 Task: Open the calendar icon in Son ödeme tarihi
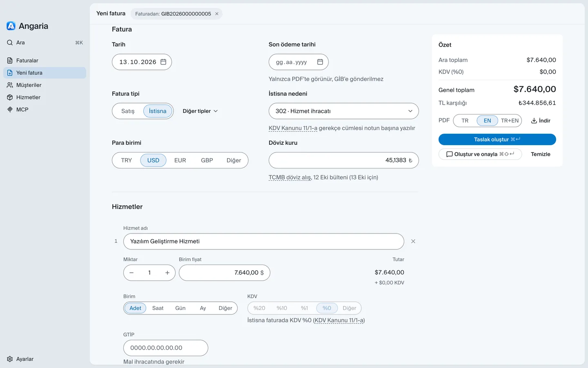(320, 62)
